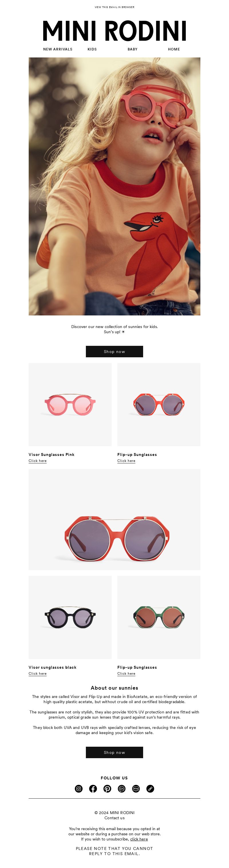Click the Shop now button under the hero image
Viewport: 229px width, 868px height.
114,352
